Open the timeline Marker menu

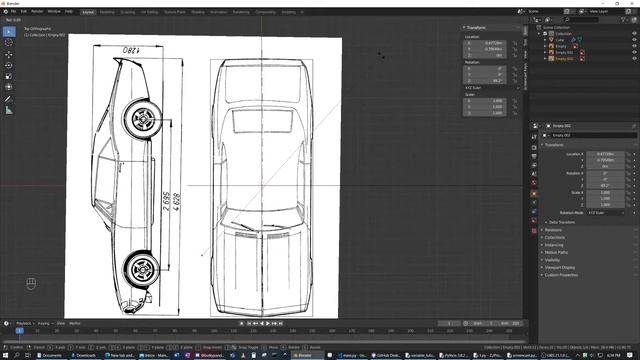(x=75, y=323)
